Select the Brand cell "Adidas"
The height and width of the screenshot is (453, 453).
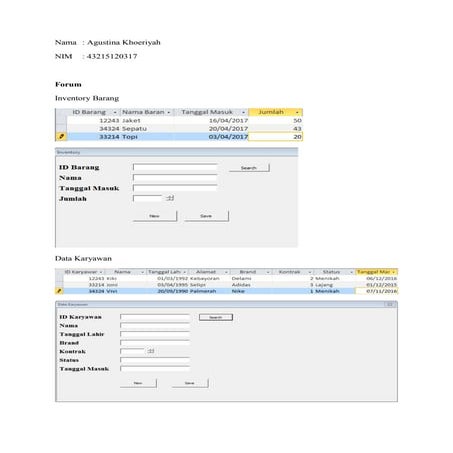click(251, 285)
